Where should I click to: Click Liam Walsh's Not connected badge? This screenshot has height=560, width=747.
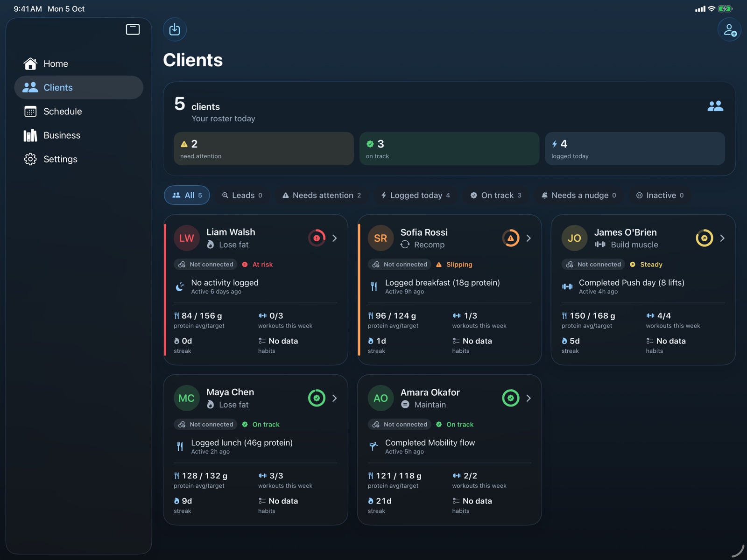coord(206,264)
